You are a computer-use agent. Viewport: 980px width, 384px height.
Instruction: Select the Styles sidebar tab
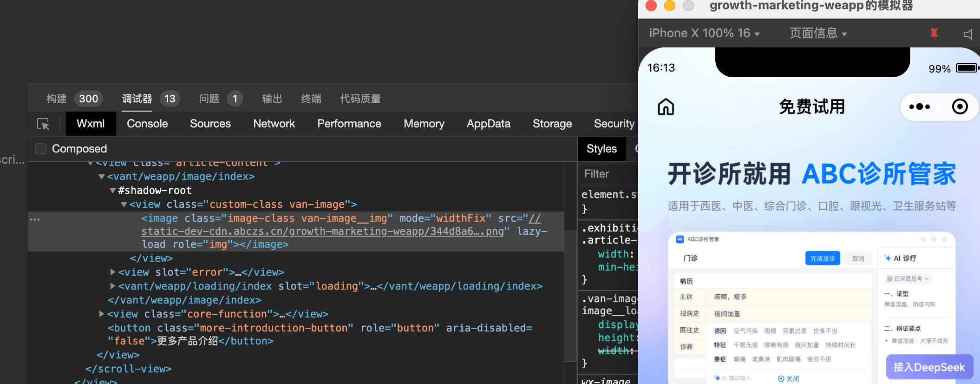pyautogui.click(x=601, y=149)
